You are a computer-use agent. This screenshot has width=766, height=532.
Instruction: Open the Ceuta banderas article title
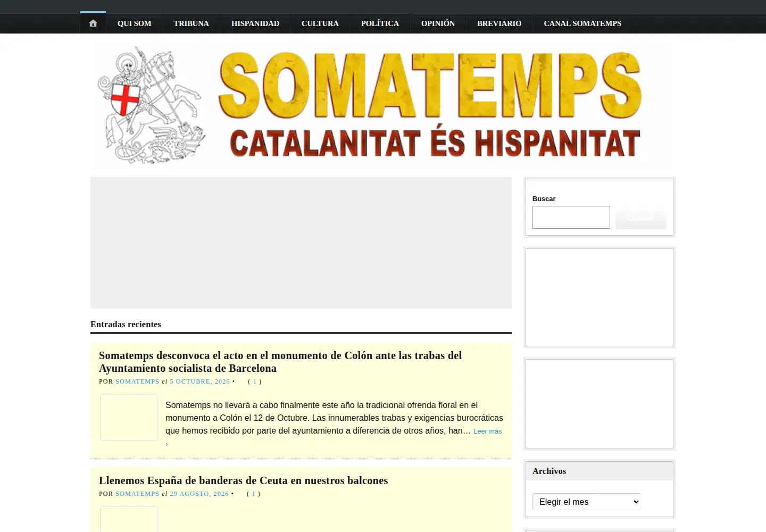(x=244, y=480)
